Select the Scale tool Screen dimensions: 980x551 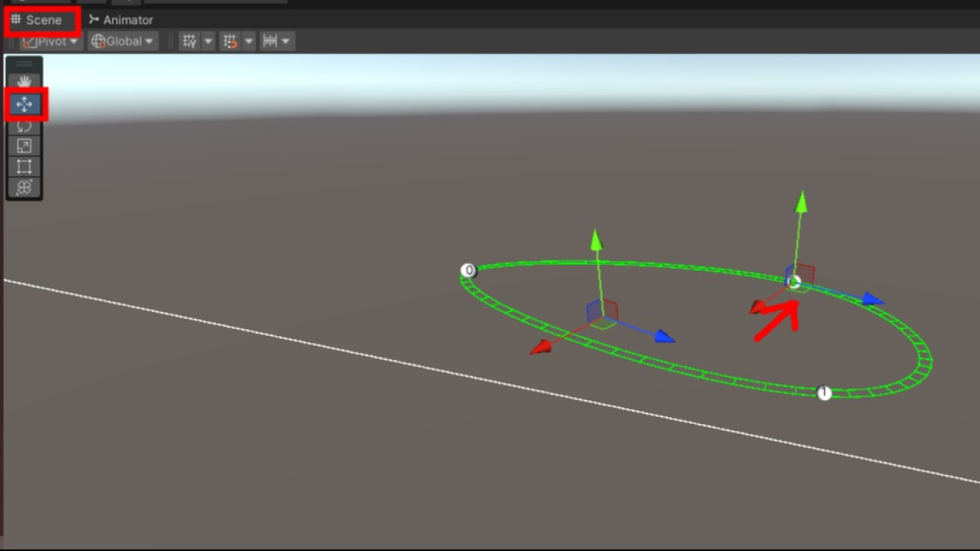pyautogui.click(x=24, y=146)
